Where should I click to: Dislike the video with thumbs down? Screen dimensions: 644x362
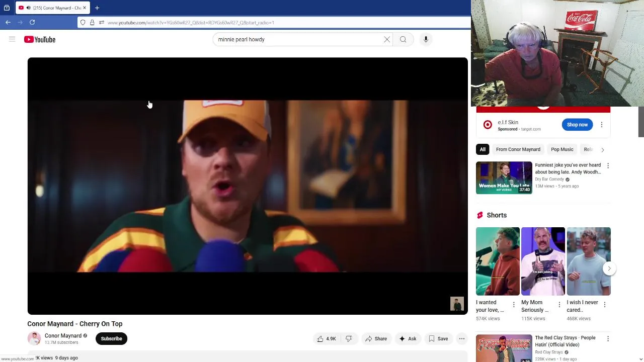(349, 339)
